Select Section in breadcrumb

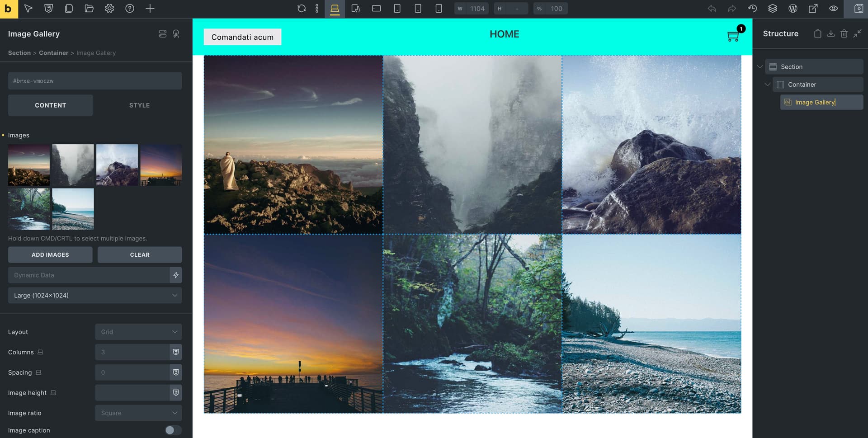pyautogui.click(x=19, y=53)
